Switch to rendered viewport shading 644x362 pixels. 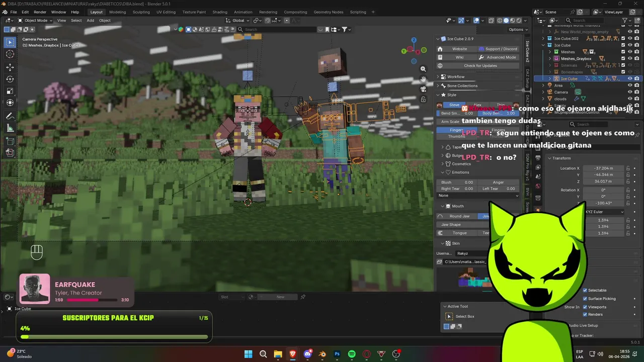tap(519, 21)
